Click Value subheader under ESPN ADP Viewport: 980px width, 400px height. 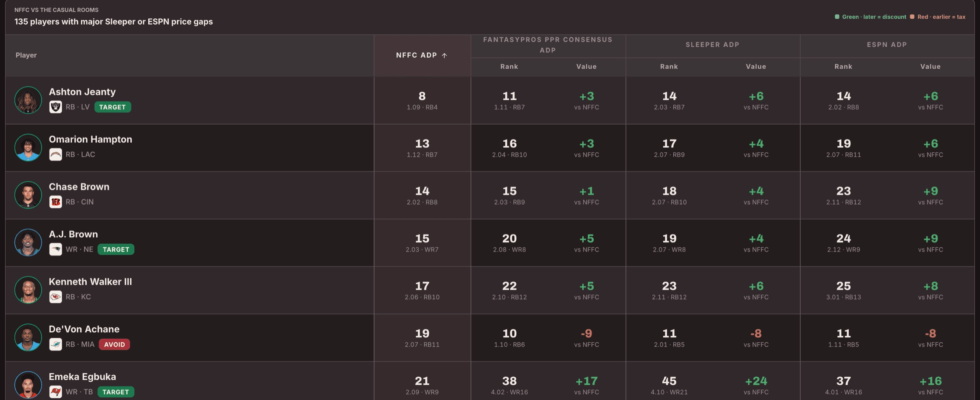930,67
